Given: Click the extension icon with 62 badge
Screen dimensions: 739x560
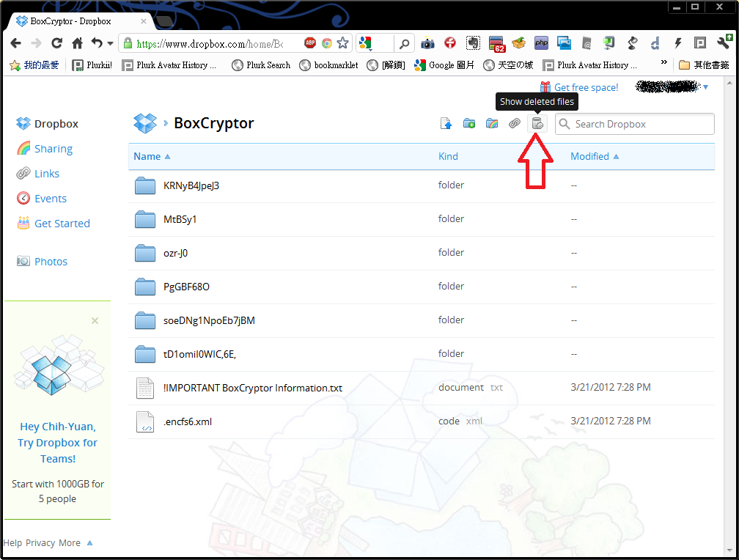Looking at the screenshot, I should (497, 44).
